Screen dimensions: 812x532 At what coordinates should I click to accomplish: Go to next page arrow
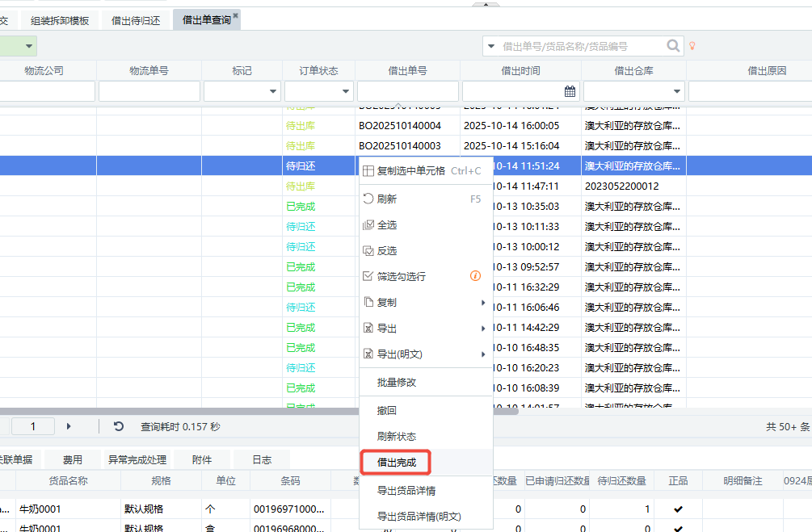69,426
